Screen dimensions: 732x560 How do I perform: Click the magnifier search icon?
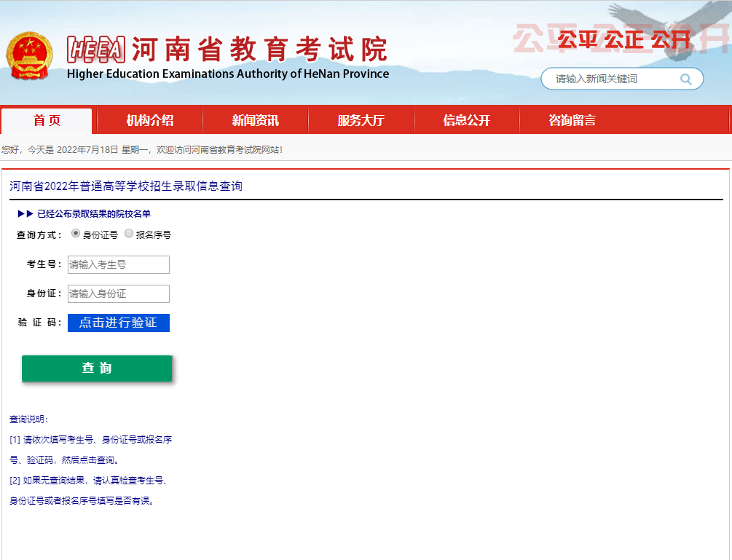pyautogui.click(x=685, y=79)
